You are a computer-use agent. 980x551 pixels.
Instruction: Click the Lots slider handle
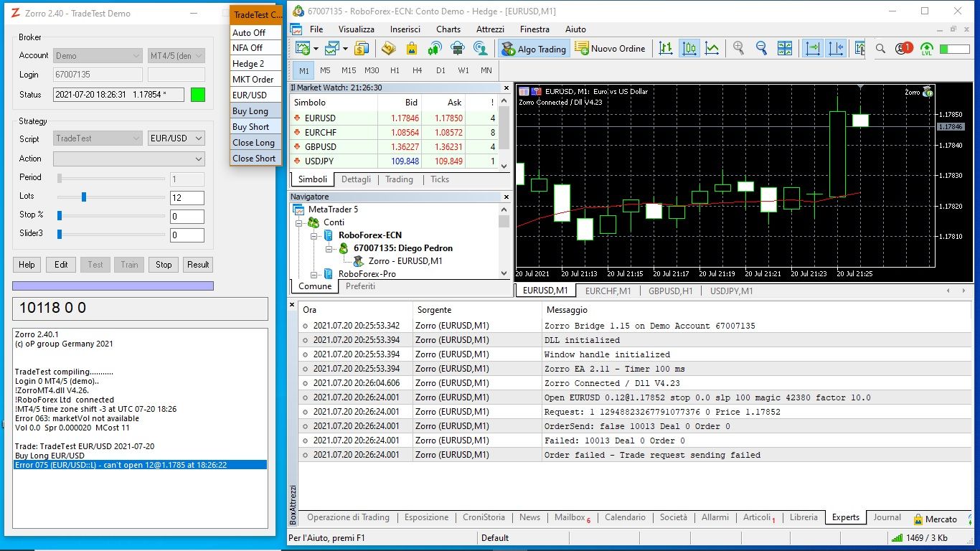point(84,197)
